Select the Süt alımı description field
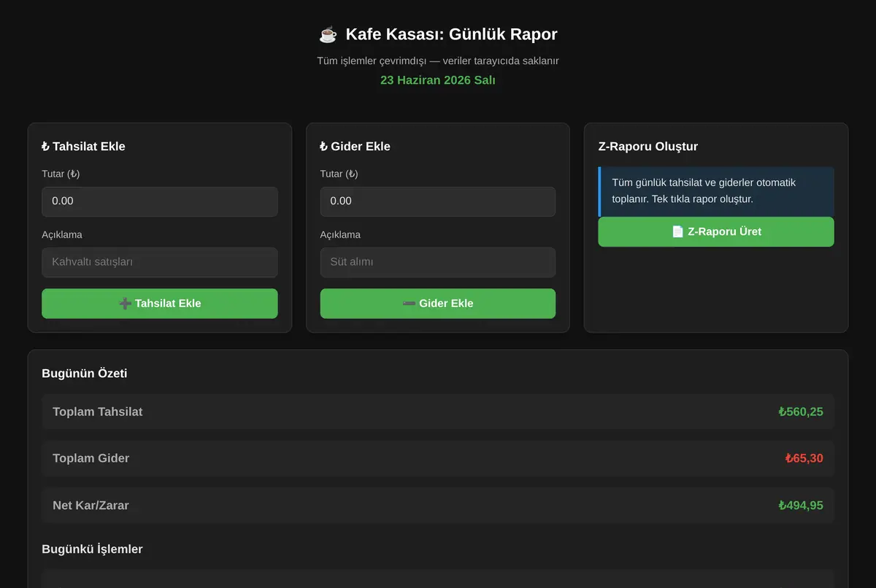This screenshot has height=588, width=876. [x=438, y=262]
